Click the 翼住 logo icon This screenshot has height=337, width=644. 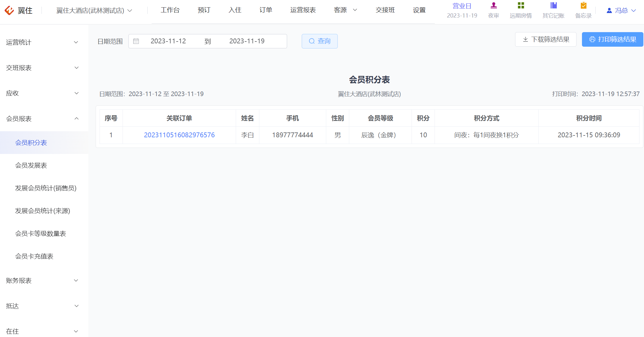pos(9,10)
